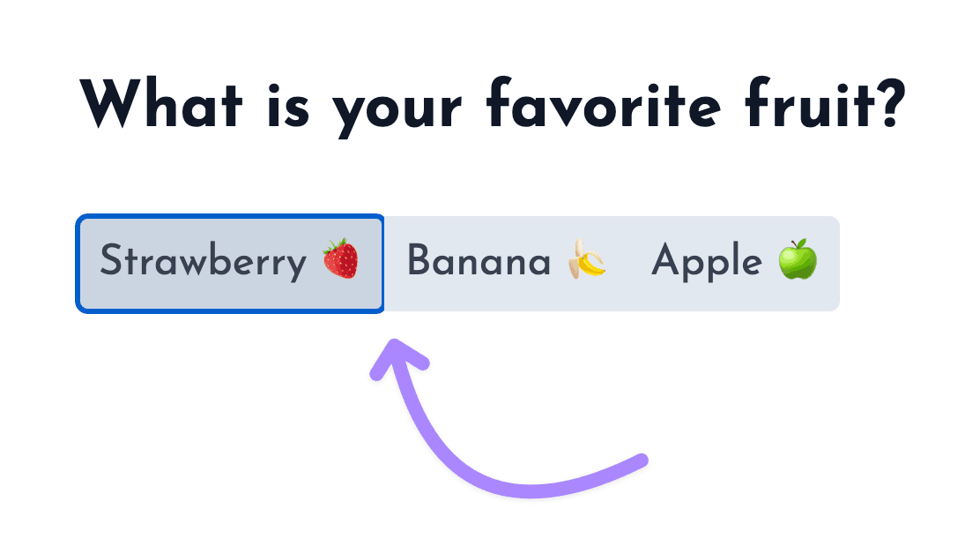This screenshot has width=980, height=546.
Task: Pick the Apple option
Action: (x=734, y=264)
